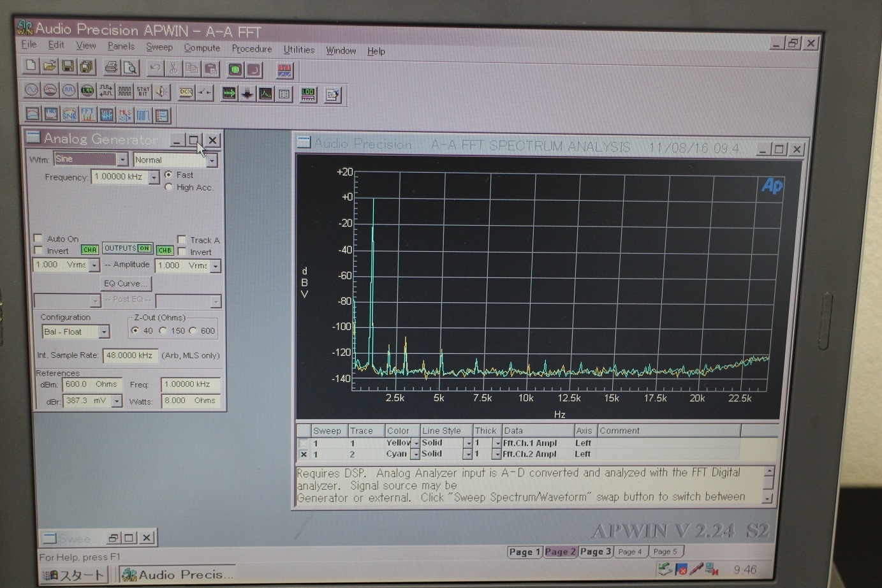The width and height of the screenshot is (882, 588).
Task: Open the Panels menu
Action: pos(121,46)
